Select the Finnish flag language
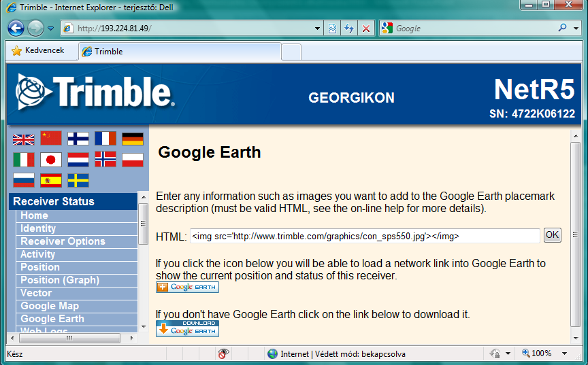Screen dimensions: 588x365 78,139
